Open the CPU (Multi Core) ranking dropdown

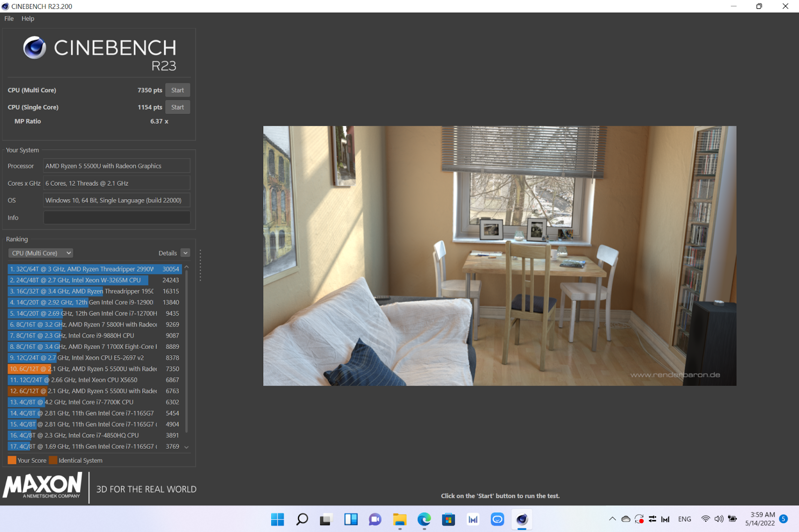click(x=41, y=253)
